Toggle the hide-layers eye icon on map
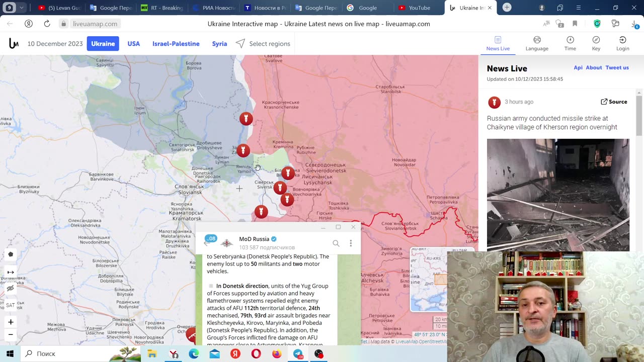Screen dimensions: 644x362 coord(11,289)
